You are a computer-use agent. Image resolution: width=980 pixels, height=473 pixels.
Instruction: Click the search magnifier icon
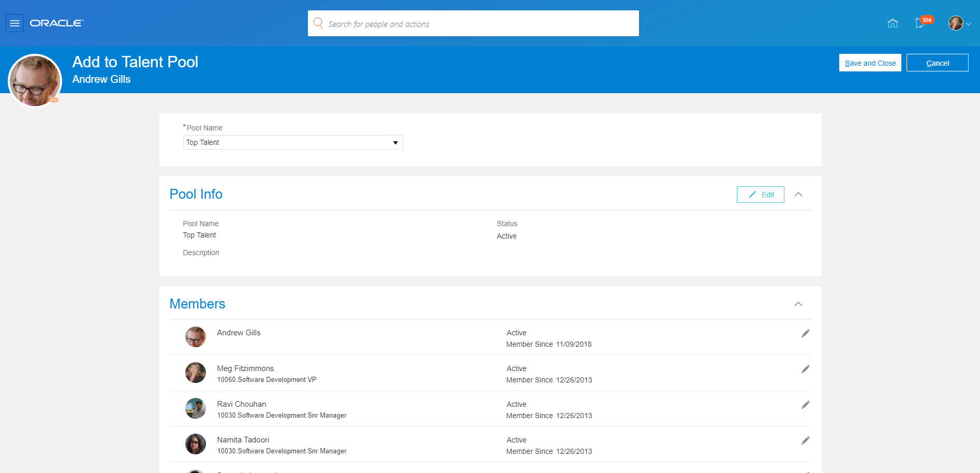coord(318,23)
